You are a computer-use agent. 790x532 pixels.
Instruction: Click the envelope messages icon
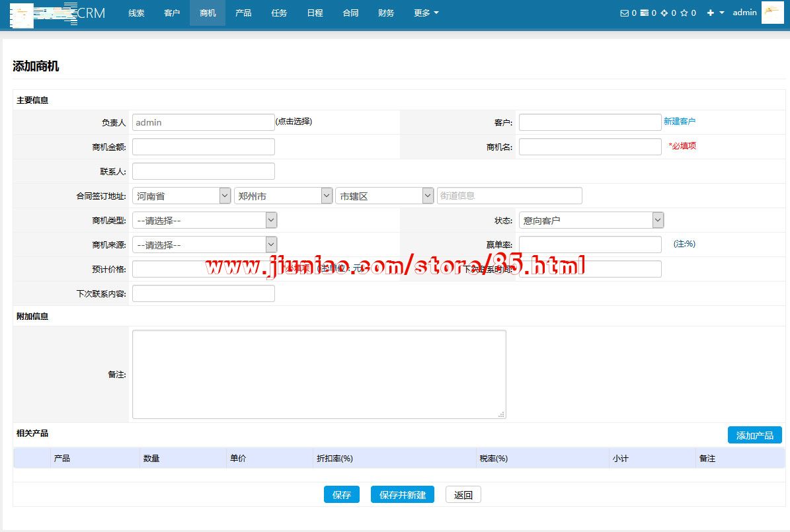[x=624, y=13]
